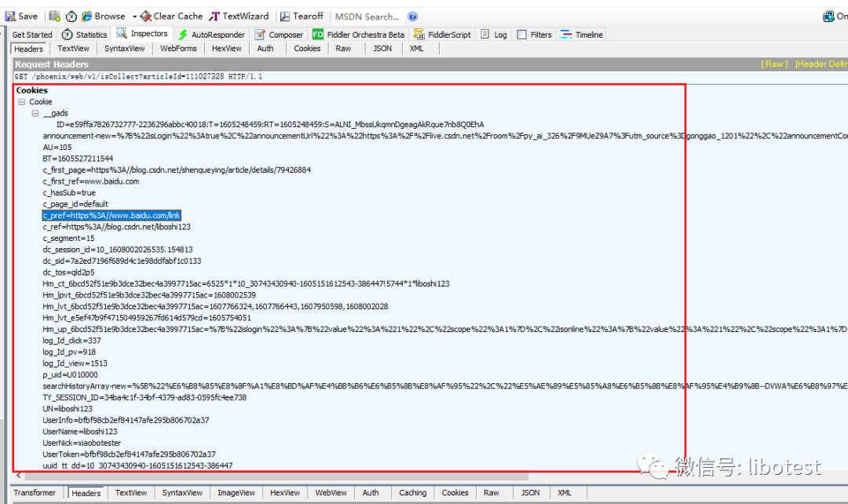Open the Browse toolbar button
The width and height of the screenshot is (848, 504).
coord(104,16)
